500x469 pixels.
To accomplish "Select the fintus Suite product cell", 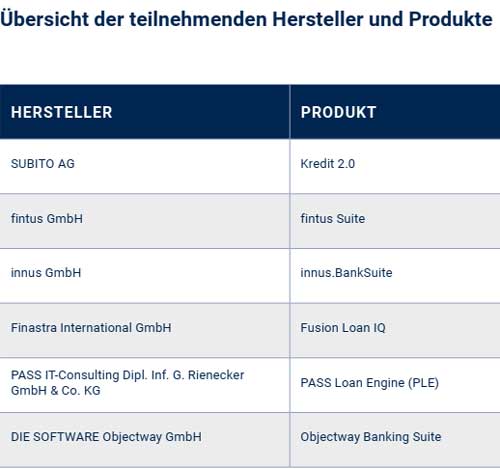I will pyautogui.click(x=395, y=221).
